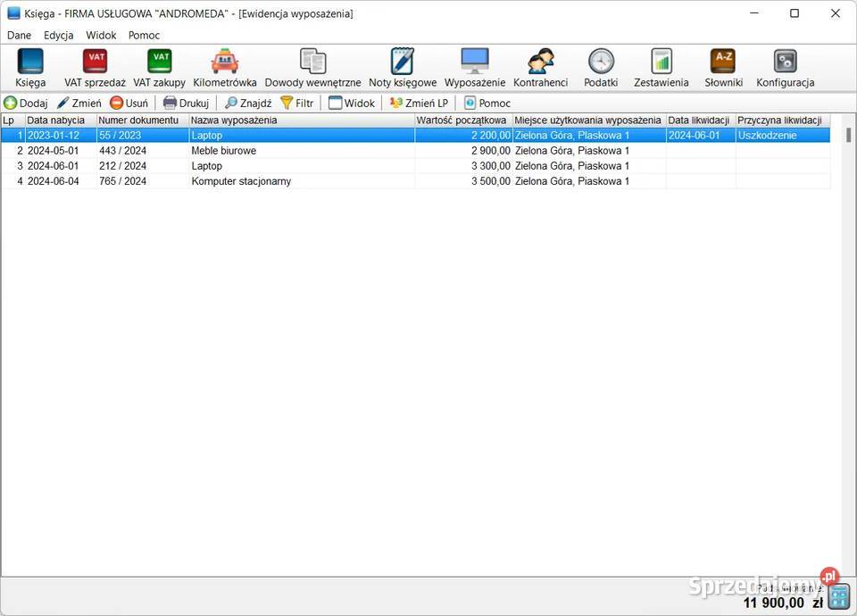Open Konfiguracja settings
This screenshot has height=616, width=857.
(x=785, y=67)
